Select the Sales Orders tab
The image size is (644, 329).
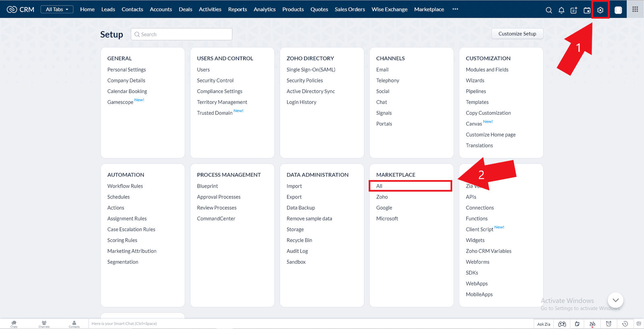350,9
